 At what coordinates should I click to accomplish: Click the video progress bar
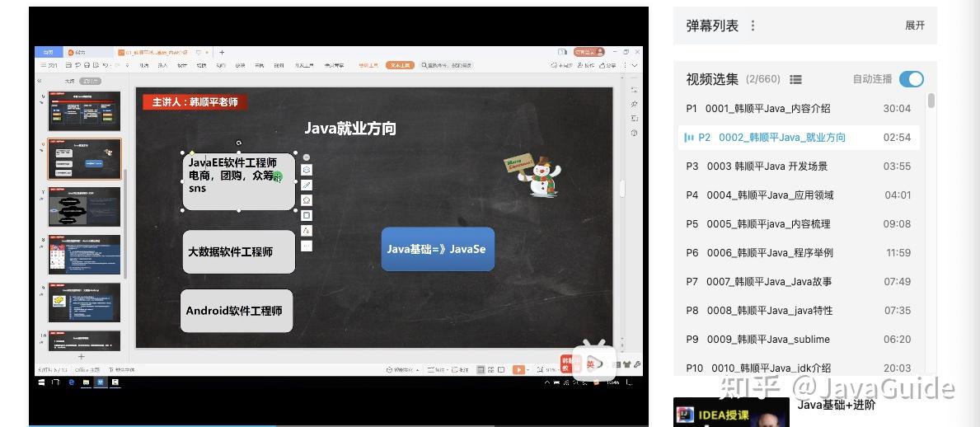click(x=338, y=425)
